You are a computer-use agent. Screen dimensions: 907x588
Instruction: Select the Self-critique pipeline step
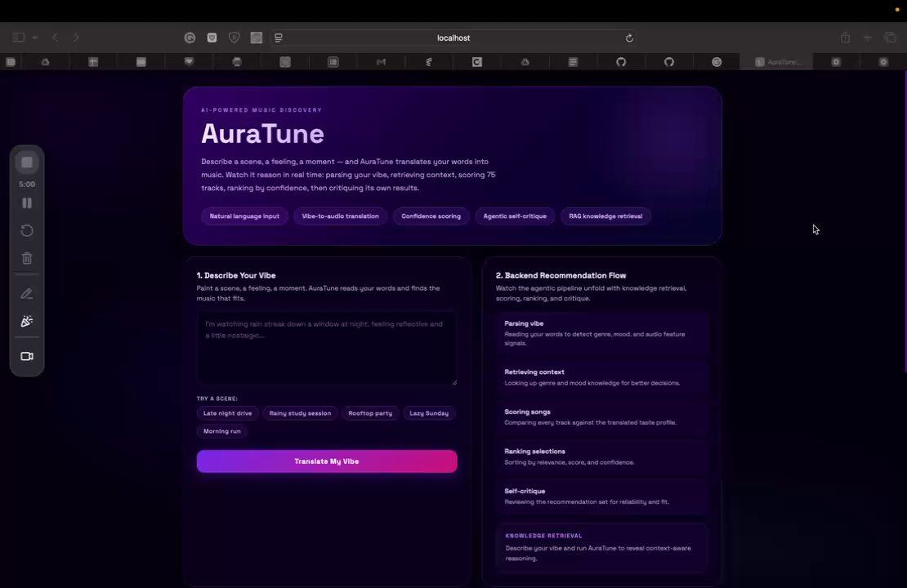pos(602,496)
